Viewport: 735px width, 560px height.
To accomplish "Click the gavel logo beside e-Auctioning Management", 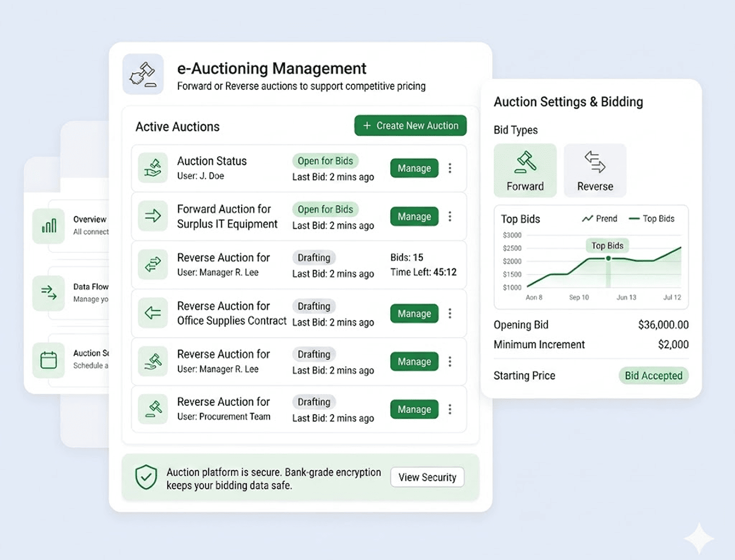I will pos(143,74).
